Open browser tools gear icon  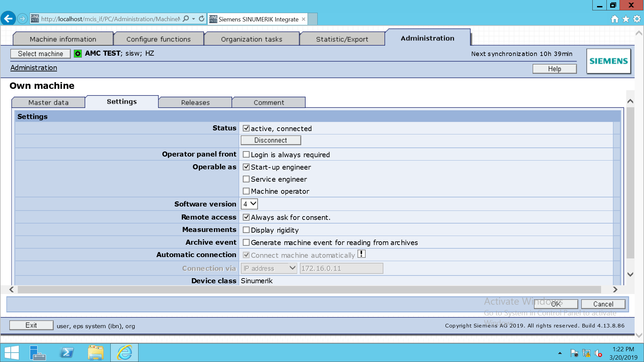[637, 19]
